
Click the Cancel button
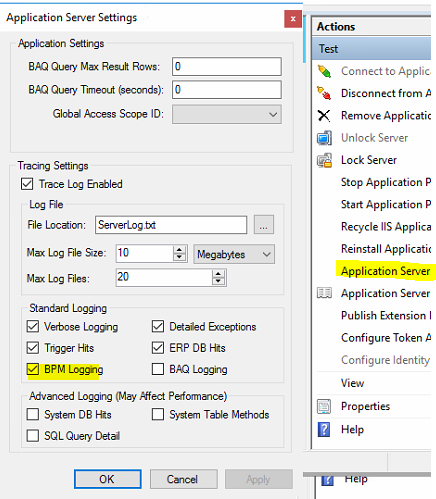(184, 479)
